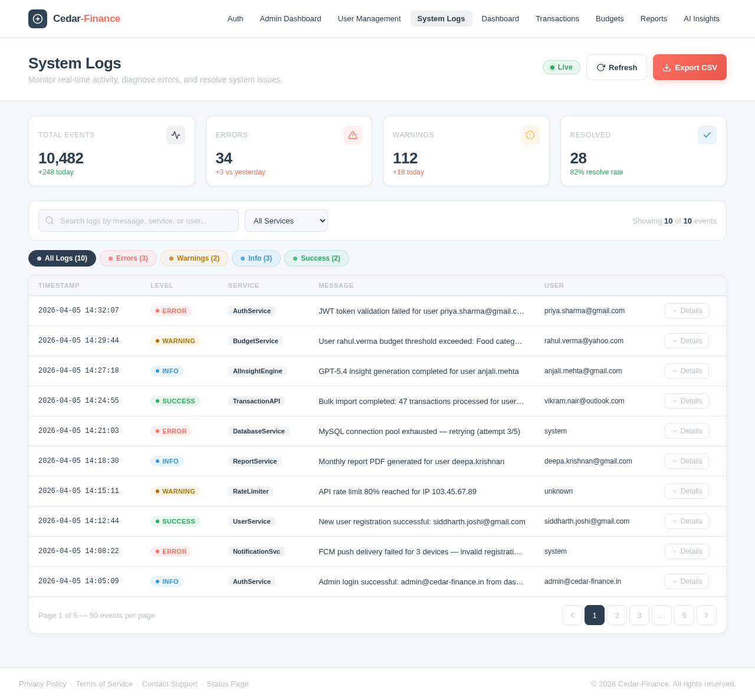Filter logs by Warnings (2)
The width and height of the screenshot is (755, 700).
pyautogui.click(x=194, y=258)
